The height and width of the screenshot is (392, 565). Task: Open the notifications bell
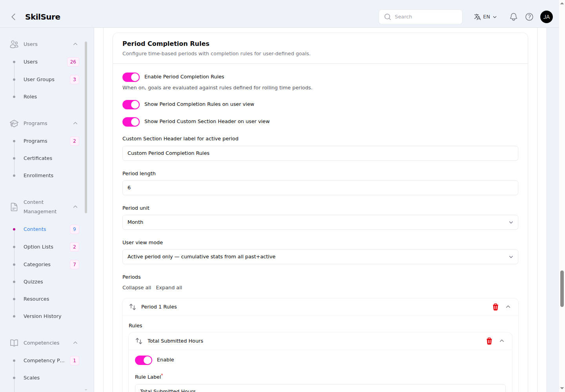pos(513,17)
